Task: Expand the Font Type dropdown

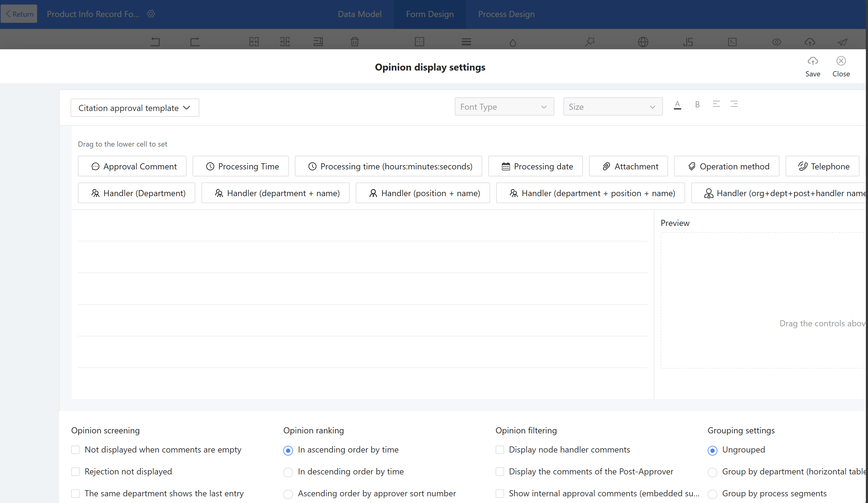Action: coord(504,107)
